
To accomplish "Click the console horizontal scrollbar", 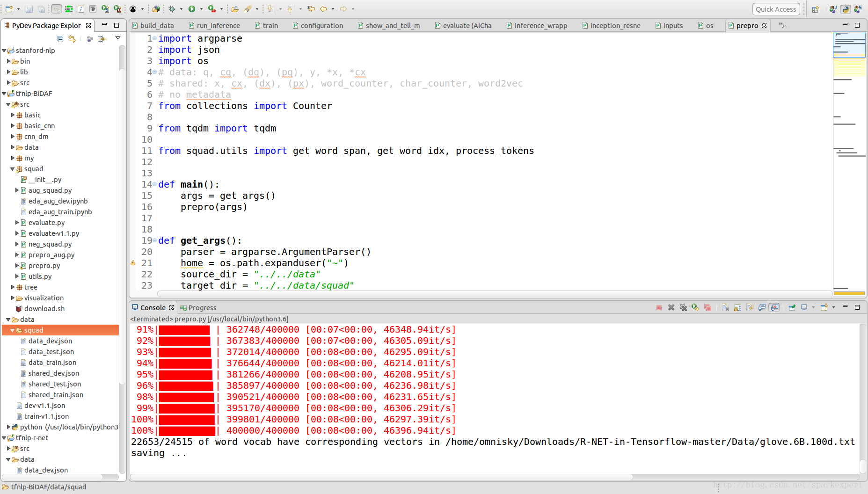I will [381, 477].
